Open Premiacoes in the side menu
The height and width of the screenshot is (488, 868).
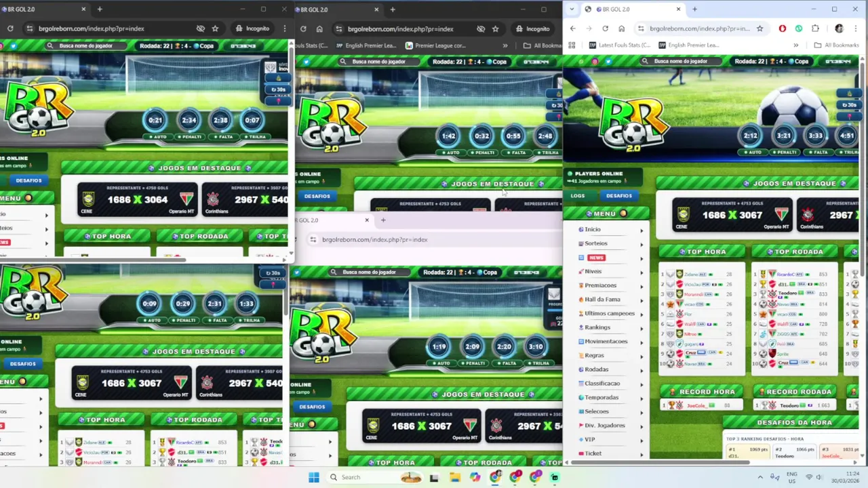click(600, 285)
